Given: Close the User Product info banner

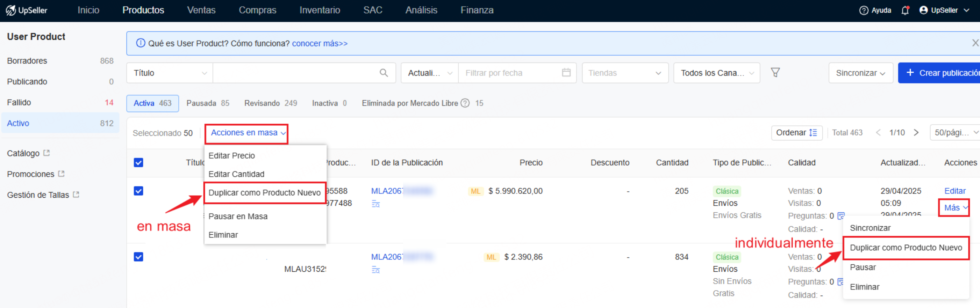Looking at the screenshot, I should pyautogui.click(x=975, y=43).
